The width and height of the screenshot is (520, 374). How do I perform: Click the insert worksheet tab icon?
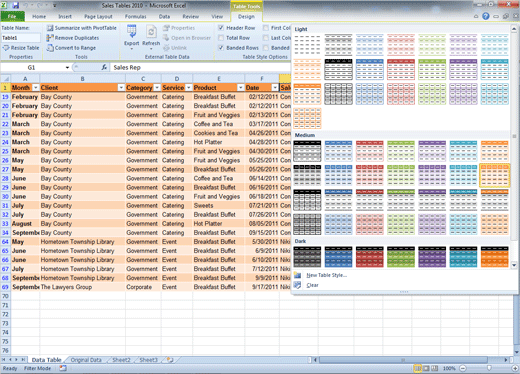click(170, 360)
